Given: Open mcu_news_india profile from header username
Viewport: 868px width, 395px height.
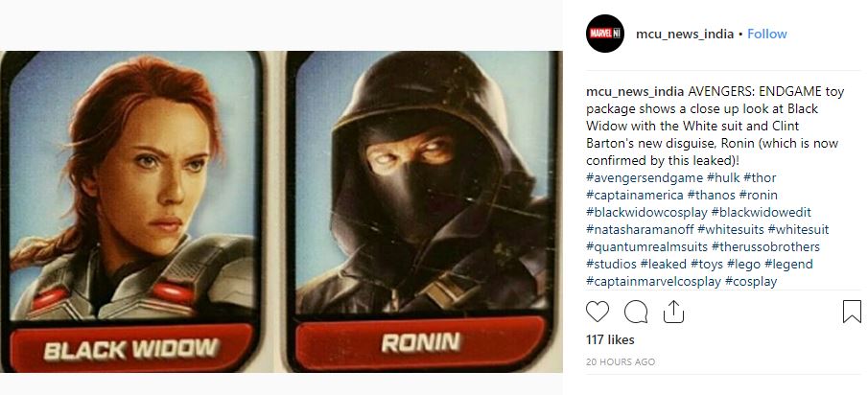Looking at the screenshot, I should (684, 34).
